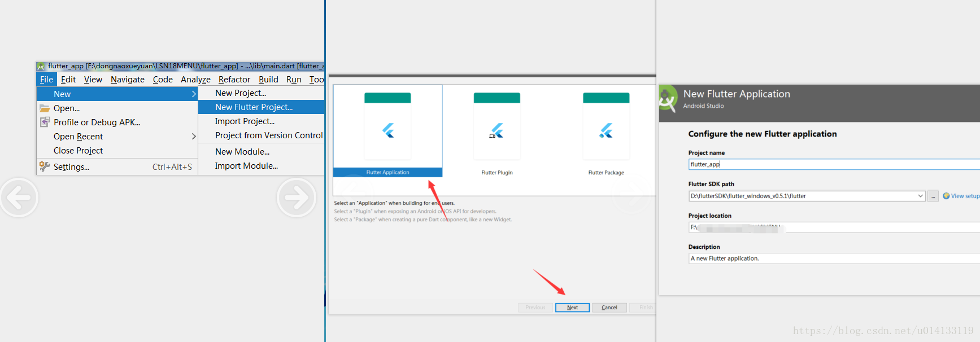Choose Open... menu entry
980x342 pixels.
[x=117, y=108]
